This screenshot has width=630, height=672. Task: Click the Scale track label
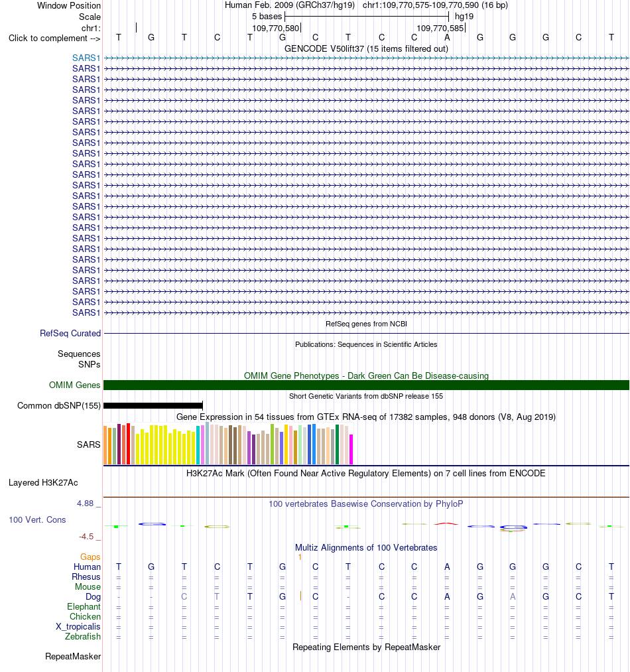90,17
